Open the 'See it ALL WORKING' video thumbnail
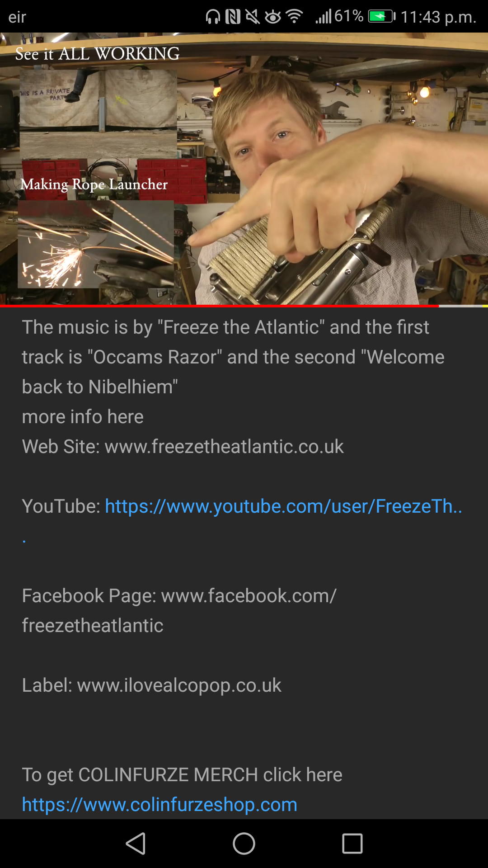Screen dimensions: 488x868 point(98,113)
